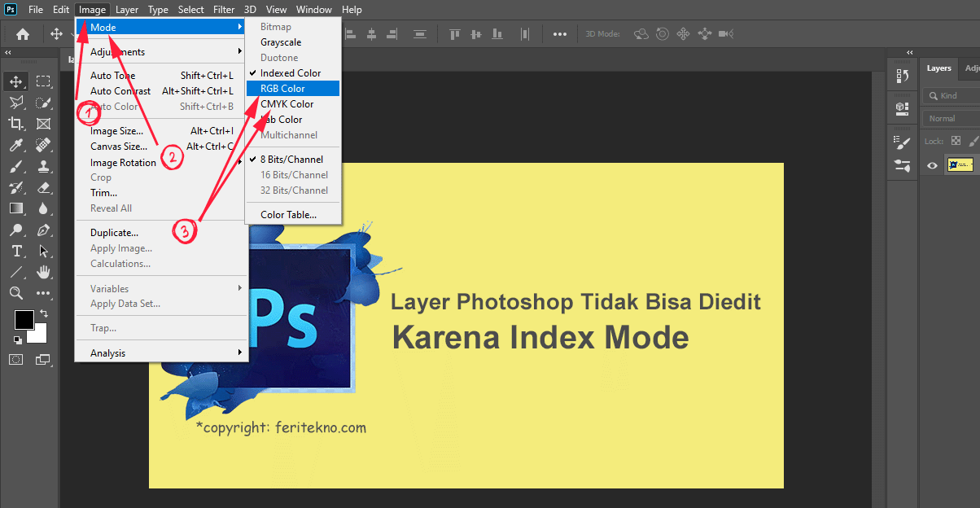This screenshot has height=508, width=980.
Task: Expand the Analysis submenu
Action: pos(161,353)
